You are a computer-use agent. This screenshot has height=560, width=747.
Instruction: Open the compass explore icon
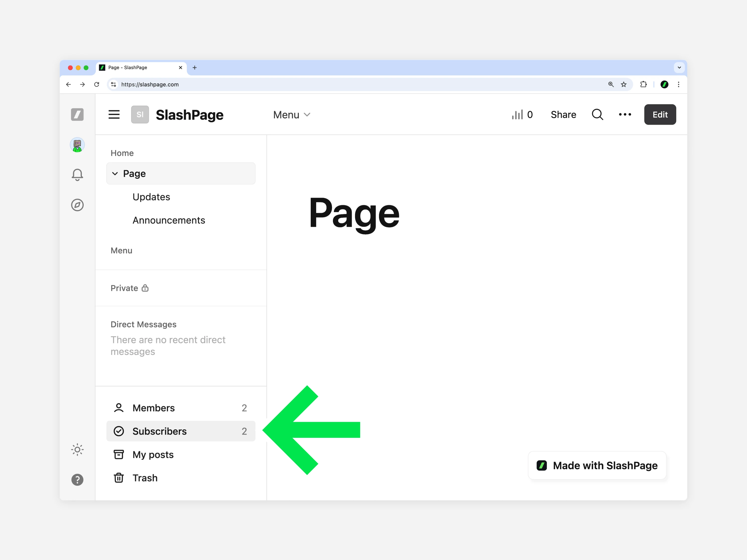point(77,205)
